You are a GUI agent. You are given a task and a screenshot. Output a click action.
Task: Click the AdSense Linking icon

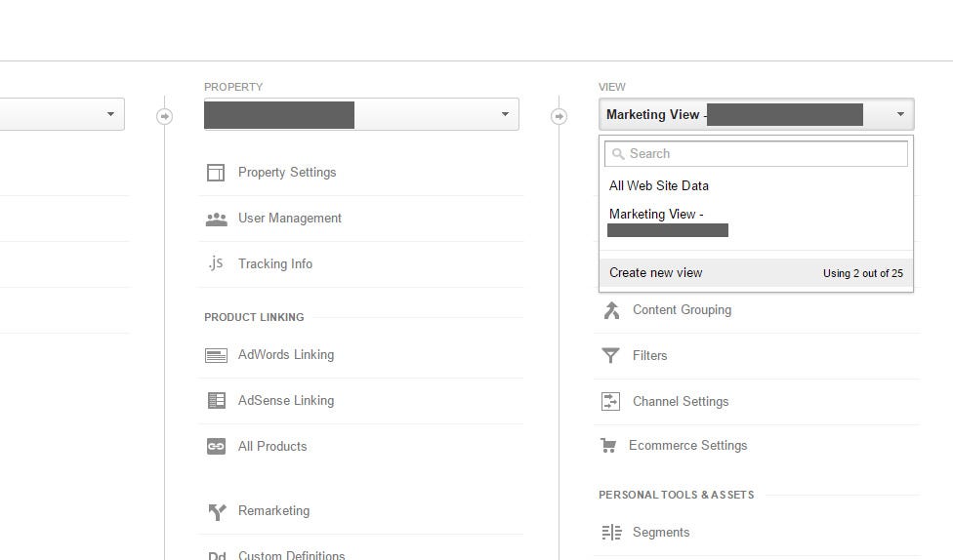coord(217,400)
